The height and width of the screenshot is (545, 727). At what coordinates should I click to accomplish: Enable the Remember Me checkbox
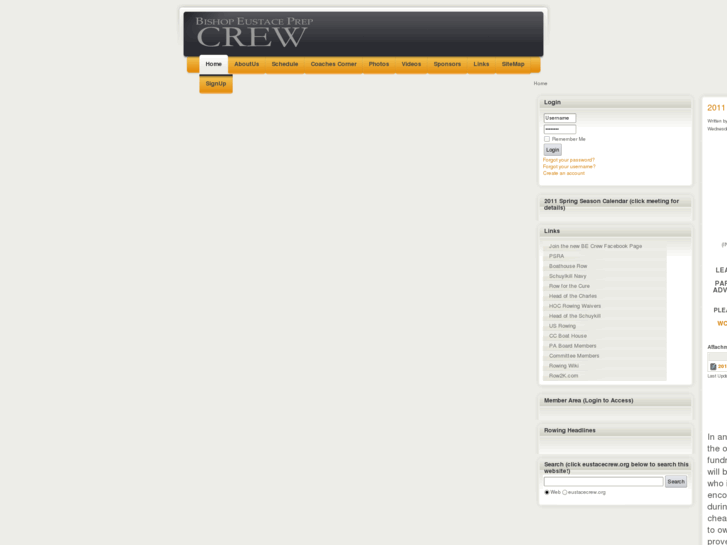[x=547, y=139]
